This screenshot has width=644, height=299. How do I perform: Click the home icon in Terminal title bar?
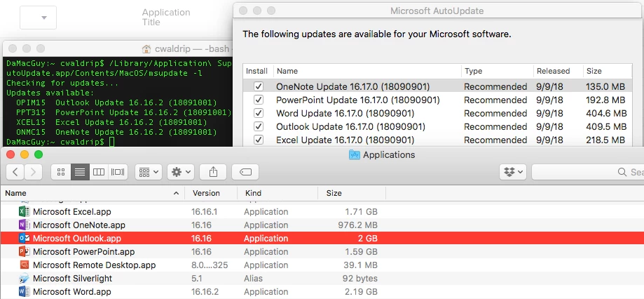[x=146, y=49]
